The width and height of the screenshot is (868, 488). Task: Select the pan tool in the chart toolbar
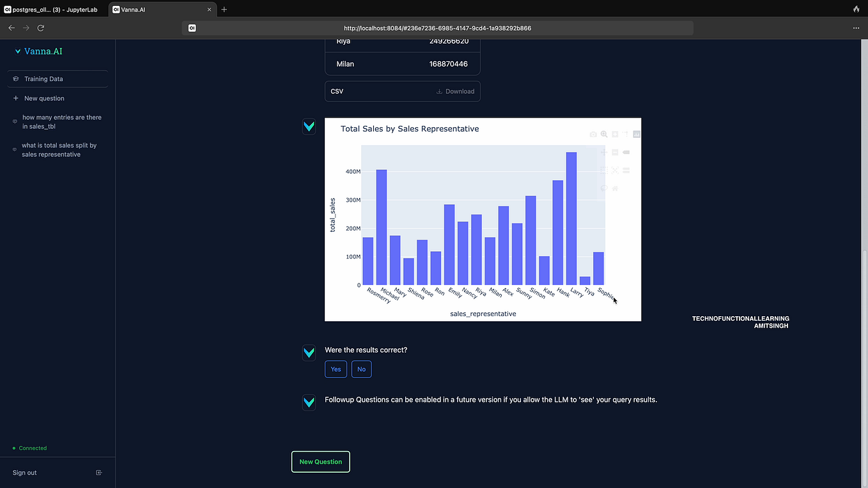coord(604,152)
